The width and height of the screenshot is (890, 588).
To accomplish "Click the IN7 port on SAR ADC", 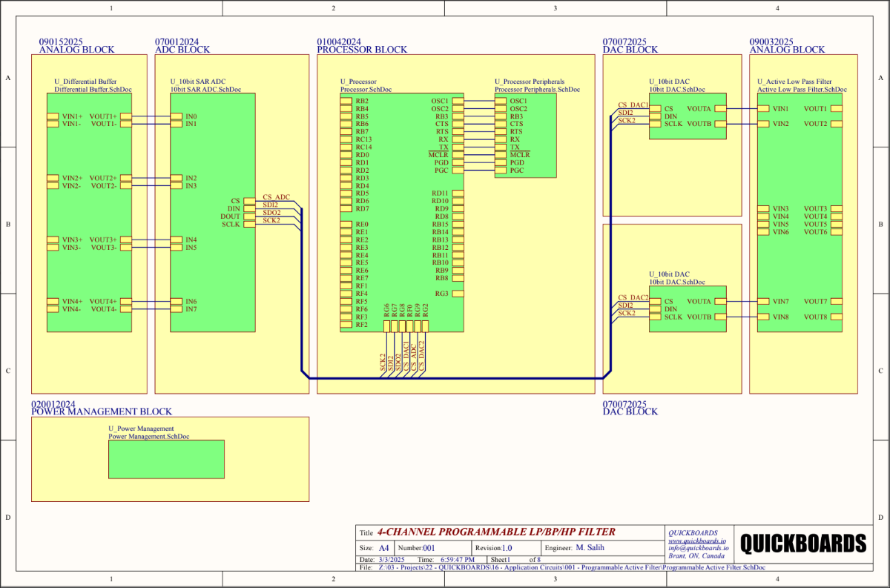I will coord(176,309).
